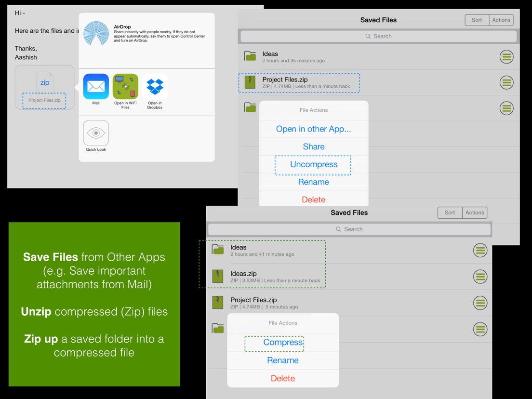
Task: Choose Rename in upper File Actions menu
Action: click(x=314, y=182)
